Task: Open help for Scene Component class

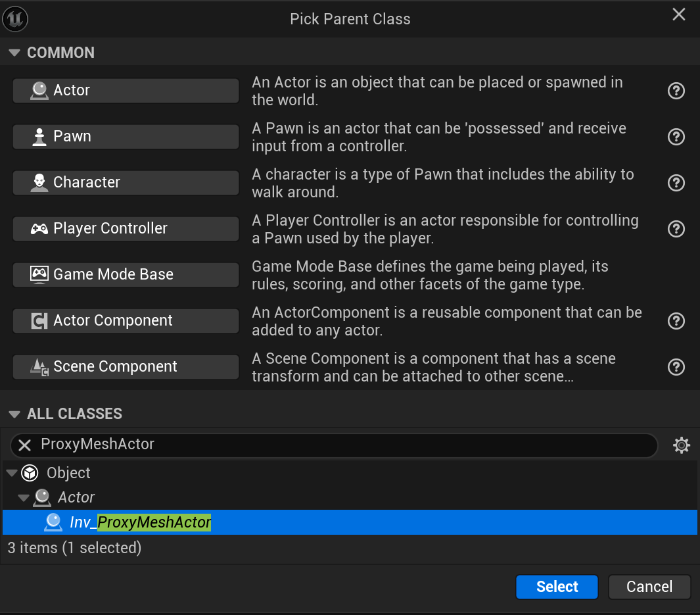Action: pyautogui.click(x=676, y=367)
